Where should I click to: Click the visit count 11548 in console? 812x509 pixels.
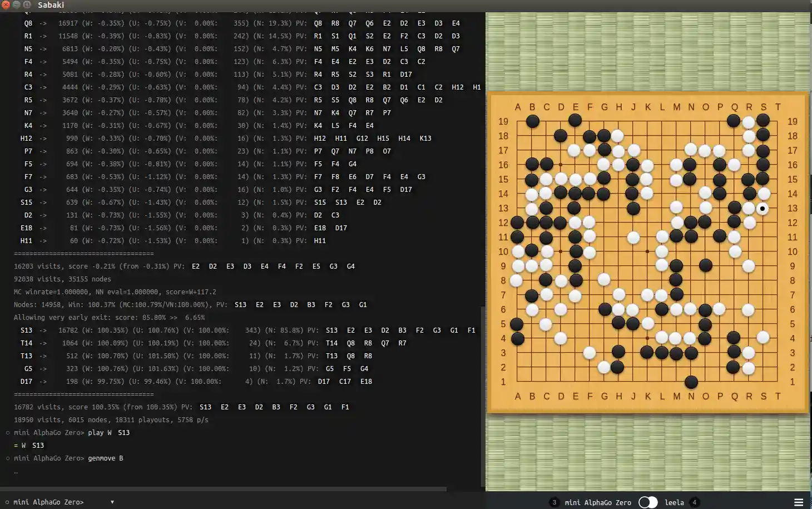[x=68, y=36]
